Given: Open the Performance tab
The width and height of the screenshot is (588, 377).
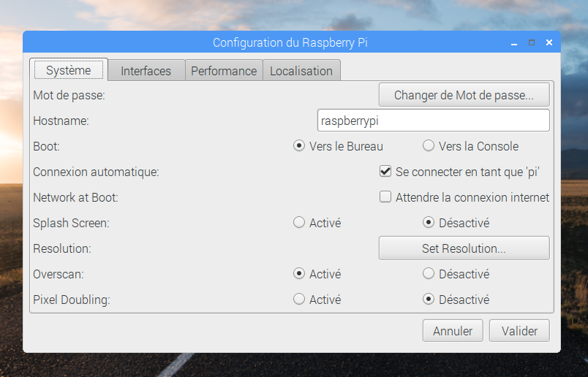Looking at the screenshot, I should (x=224, y=71).
